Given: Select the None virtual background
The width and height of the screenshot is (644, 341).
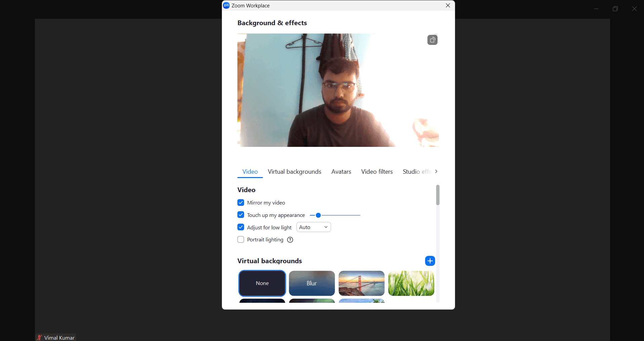Looking at the screenshot, I should tap(262, 283).
